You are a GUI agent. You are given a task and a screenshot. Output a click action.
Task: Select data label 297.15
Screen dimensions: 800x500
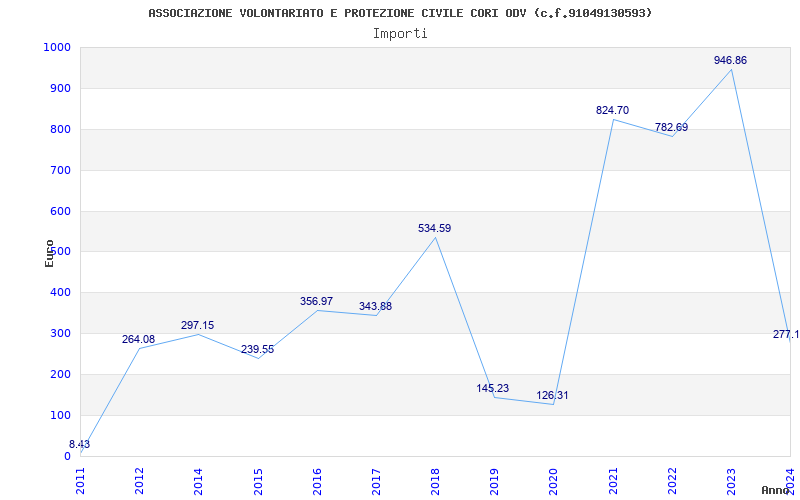197,326
